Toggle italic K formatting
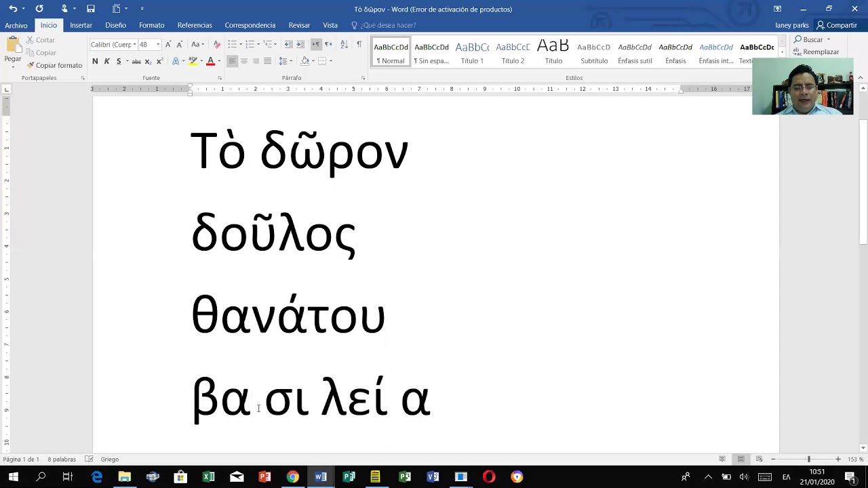868x488 pixels. point(106,61)
